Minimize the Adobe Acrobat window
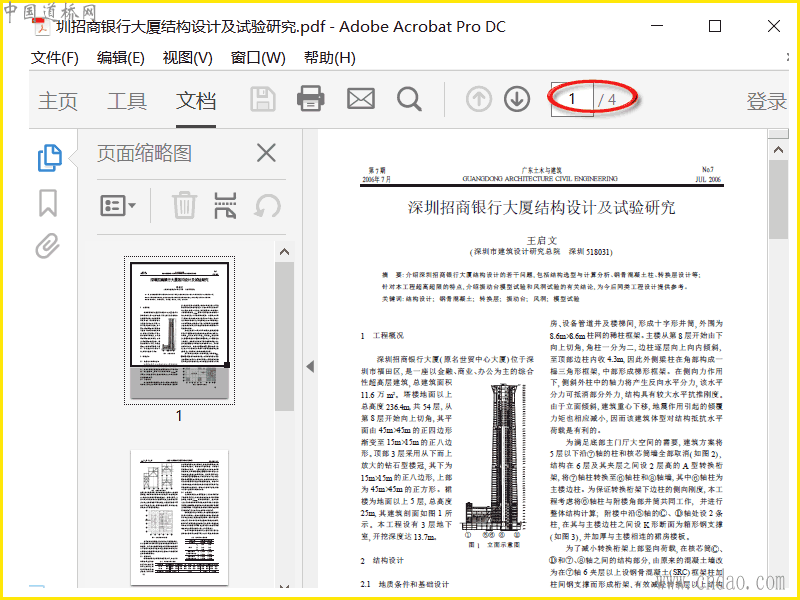 point(657,26)
